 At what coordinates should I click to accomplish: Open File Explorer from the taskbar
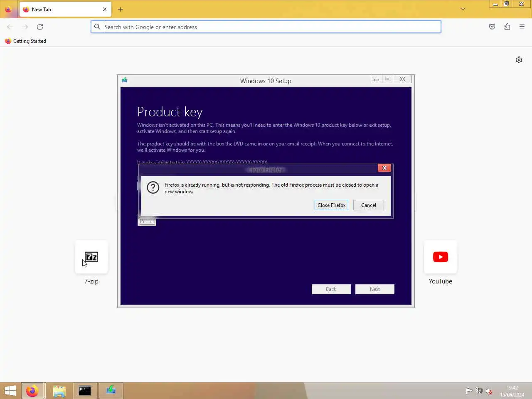coord(59,391)
